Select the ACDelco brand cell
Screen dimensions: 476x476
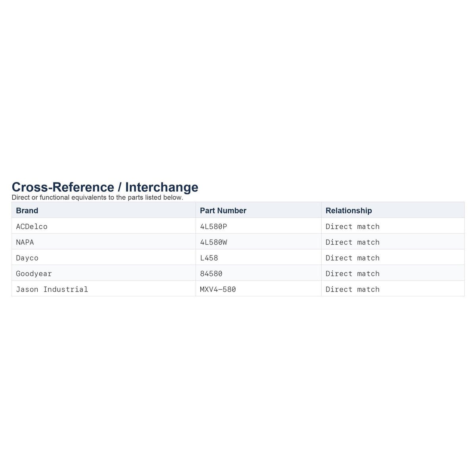tap(104, 226)
